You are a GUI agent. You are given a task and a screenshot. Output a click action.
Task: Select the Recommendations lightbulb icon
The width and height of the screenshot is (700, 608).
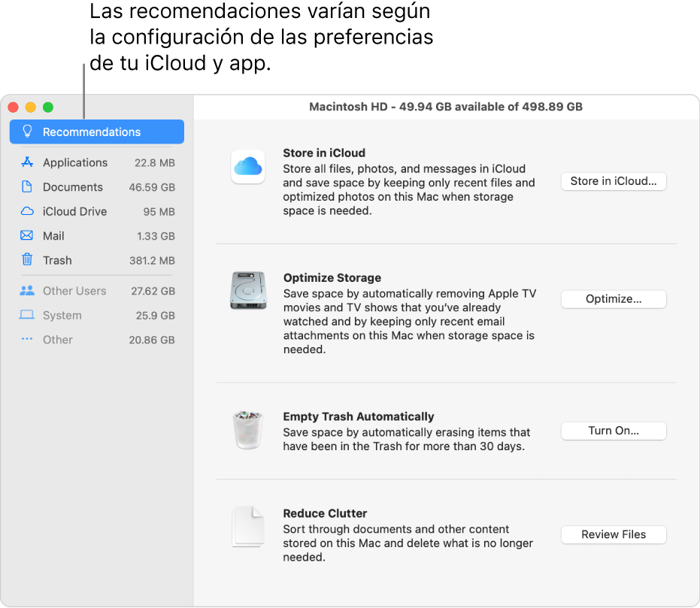tap(27, 132)
